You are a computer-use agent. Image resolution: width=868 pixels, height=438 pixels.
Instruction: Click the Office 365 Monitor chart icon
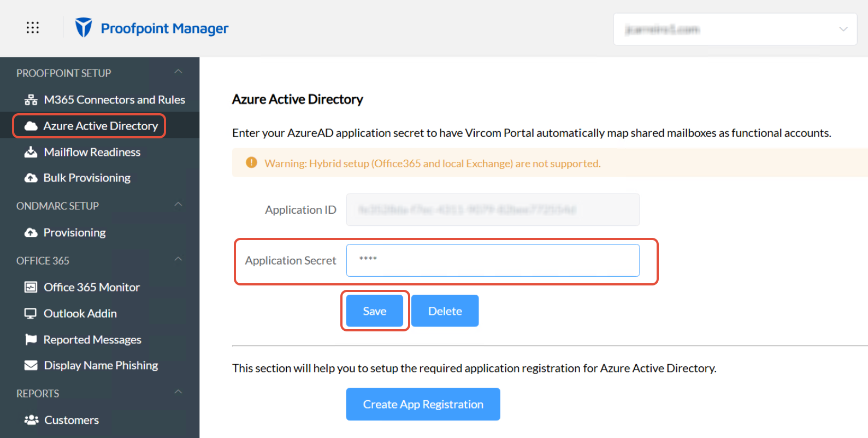[x=31, y=288]
